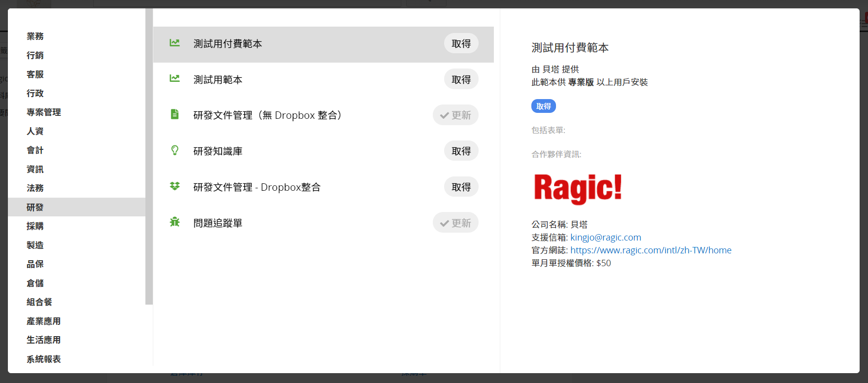Click the bug icon for 問題追蹤單
Screen dimensions: 868x383
click(x=174, y=222)
